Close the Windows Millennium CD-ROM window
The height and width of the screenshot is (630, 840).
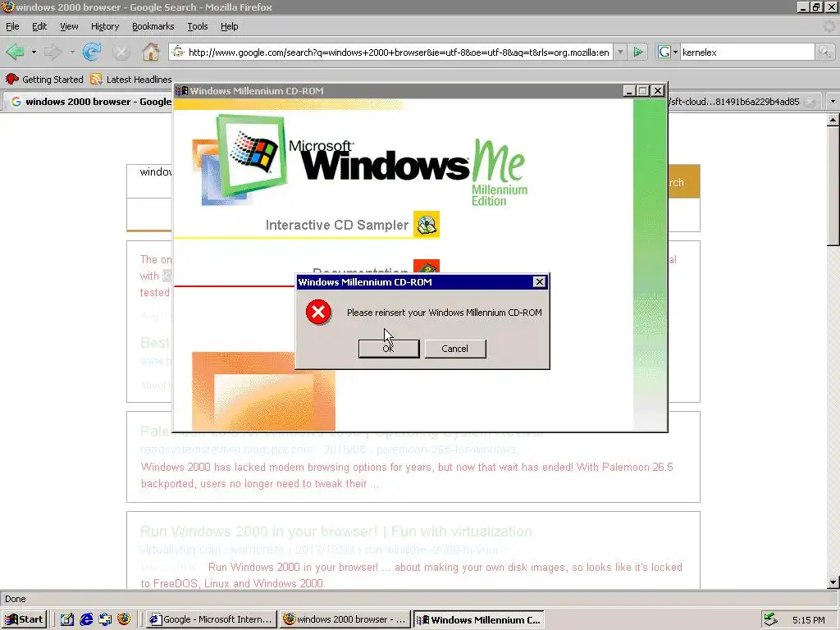tap(657, 91)
